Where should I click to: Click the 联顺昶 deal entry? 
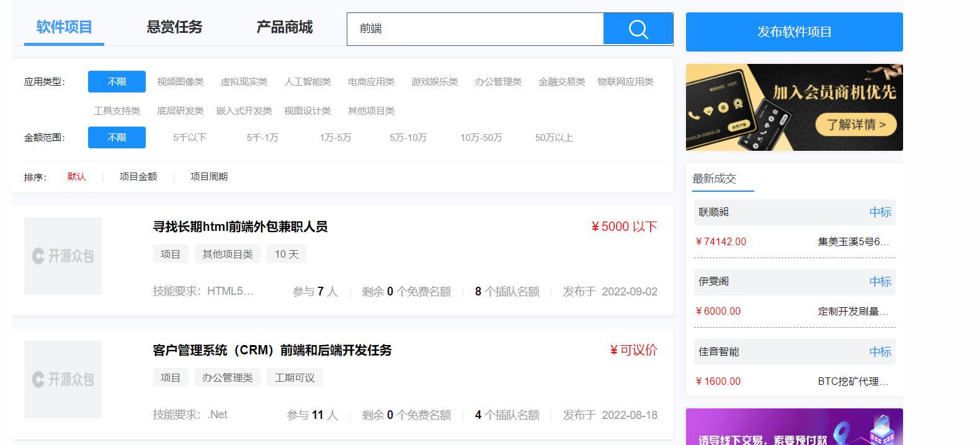(x=795, y=212)
